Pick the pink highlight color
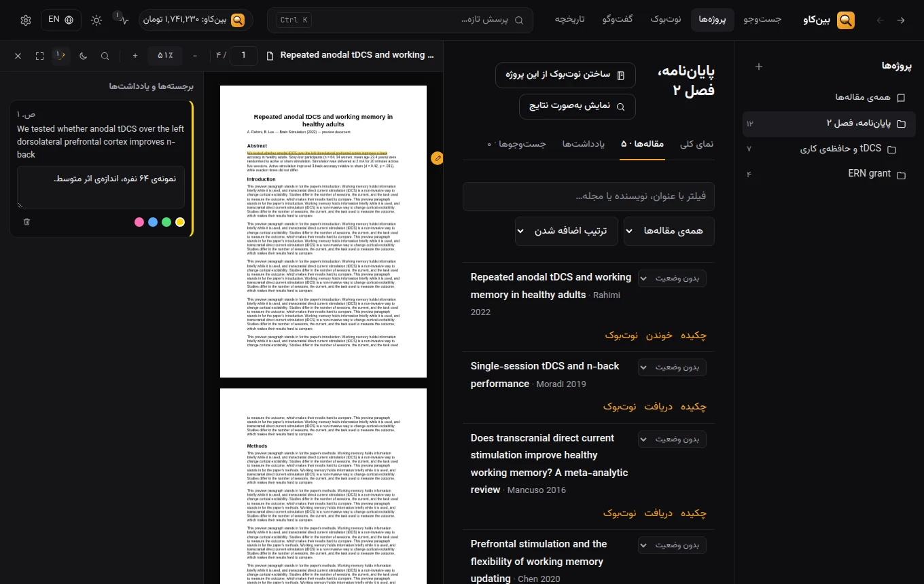 pyautogui.click(x=139, y=222)
